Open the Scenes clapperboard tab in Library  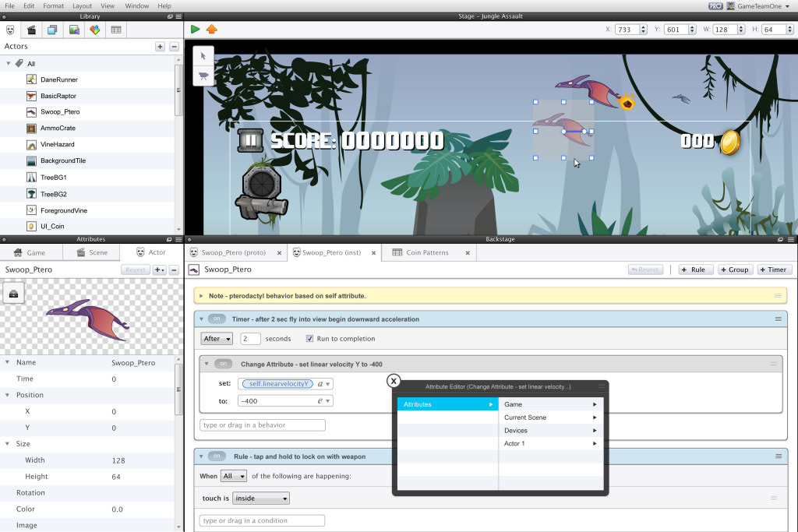click(x=31, y=30)
